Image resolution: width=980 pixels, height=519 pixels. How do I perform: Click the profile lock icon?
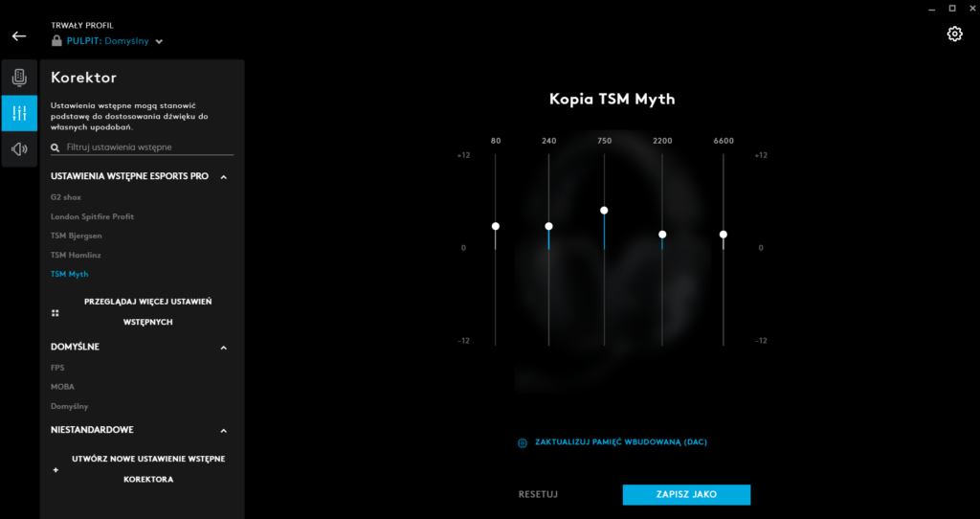pyautogui.click(x=57, y=41)
